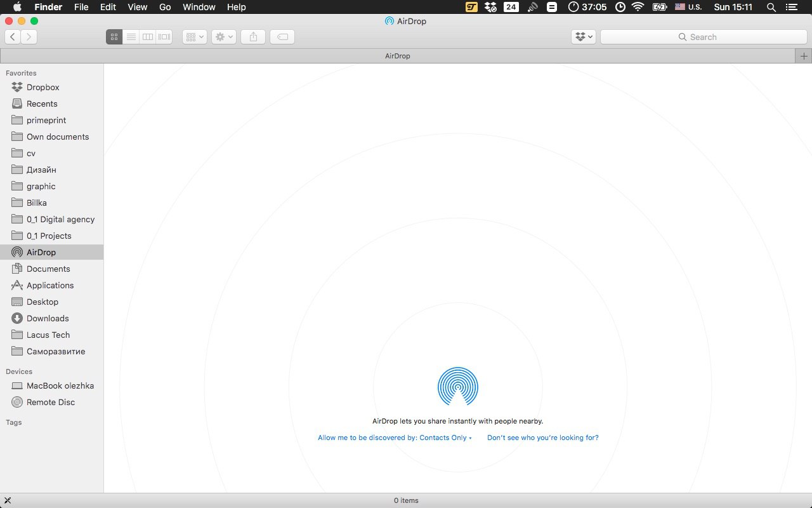The width and height of the screenshot is (812, 508).
Task: Open the Apple menu
Action: pyautogui.click(x=17, y=7)
